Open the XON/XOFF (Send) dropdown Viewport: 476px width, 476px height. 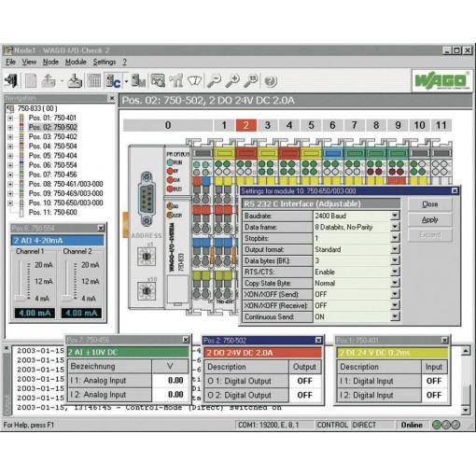point(395,294)
